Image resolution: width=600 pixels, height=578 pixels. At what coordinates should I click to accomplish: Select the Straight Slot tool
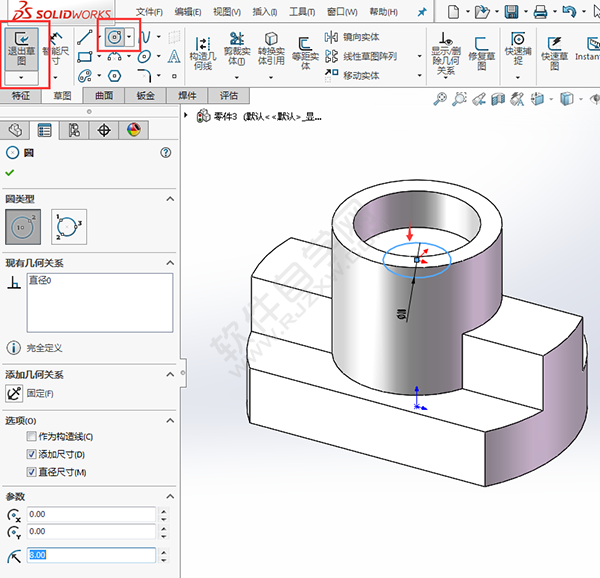point(85,76)
